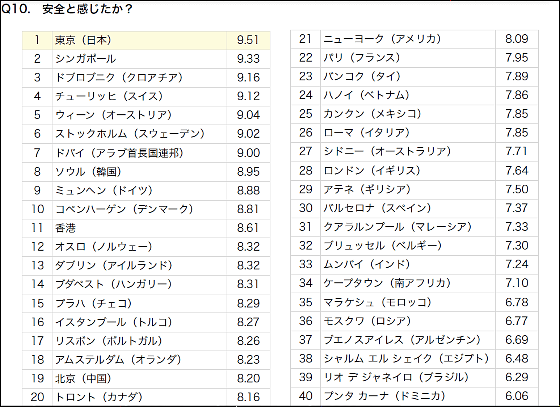Select the シンガポール city name cell
560x407 pixels.
pos(139,59)
